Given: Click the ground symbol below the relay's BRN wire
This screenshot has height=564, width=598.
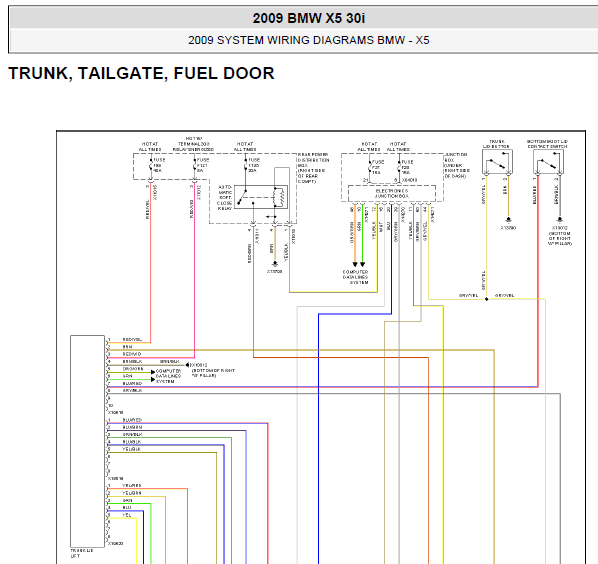Looking at the screenshot, I should click(x=275, y=264).
